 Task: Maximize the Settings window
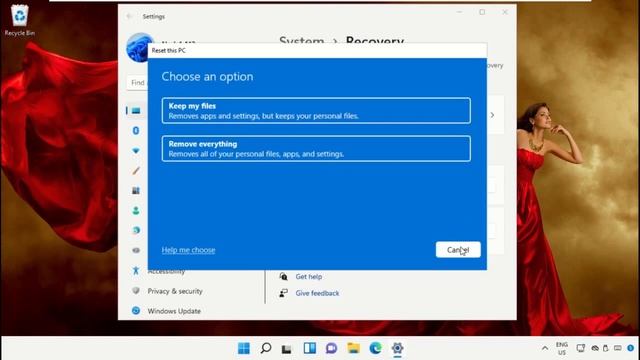pyautogui.click(x=482, y=12)
